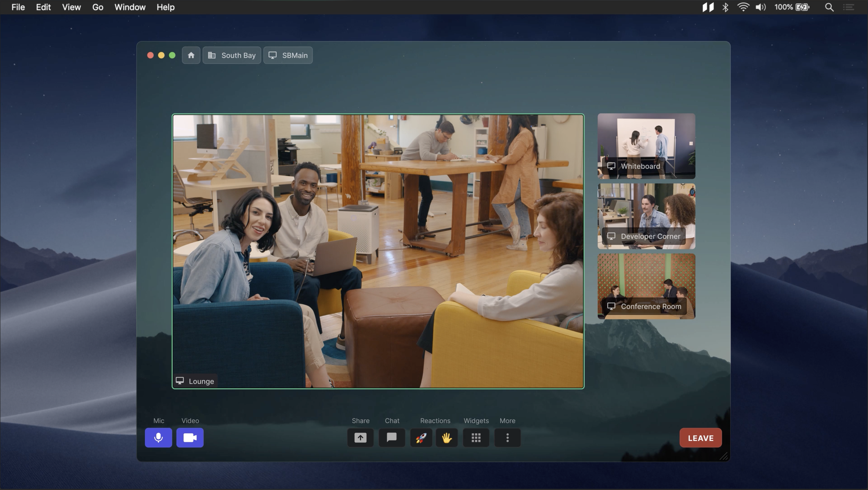Viewport: 868px width, 490px height.
Task: Raise hand with the hand icon
Action: click(x=446, y=438)
